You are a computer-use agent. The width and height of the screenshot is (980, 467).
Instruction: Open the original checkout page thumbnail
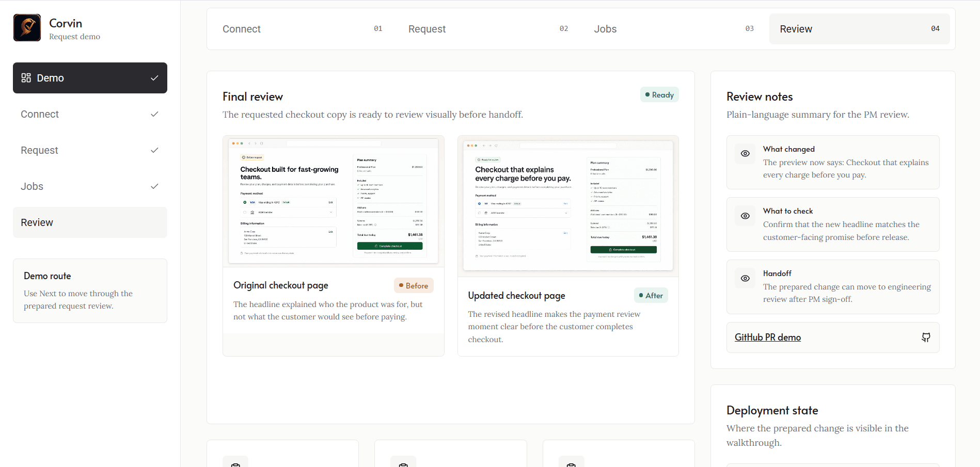334,201
